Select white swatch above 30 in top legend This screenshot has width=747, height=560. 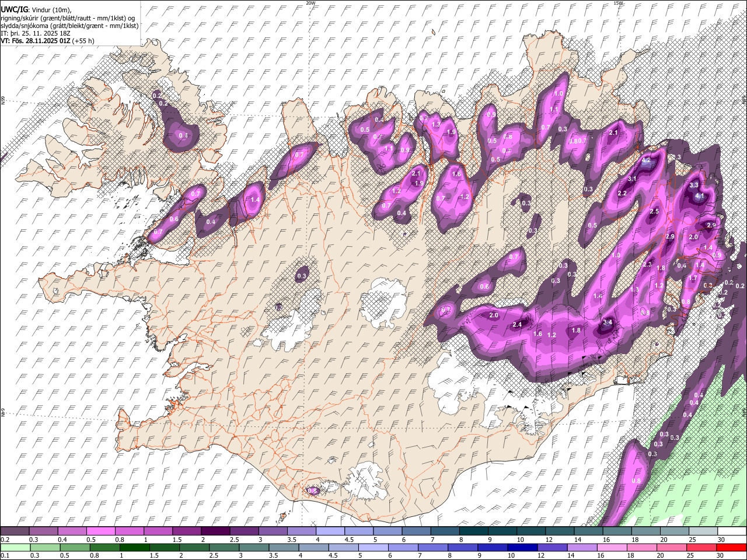click(732, 531)
